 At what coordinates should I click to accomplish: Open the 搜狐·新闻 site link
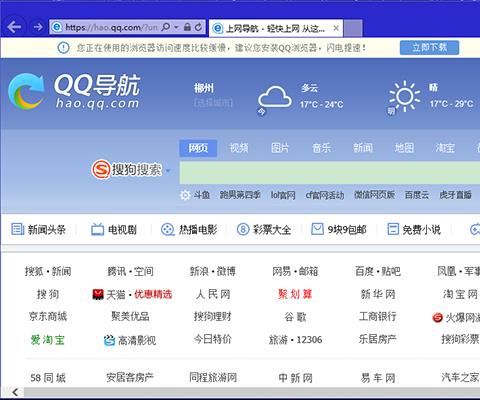click(48, 271)
